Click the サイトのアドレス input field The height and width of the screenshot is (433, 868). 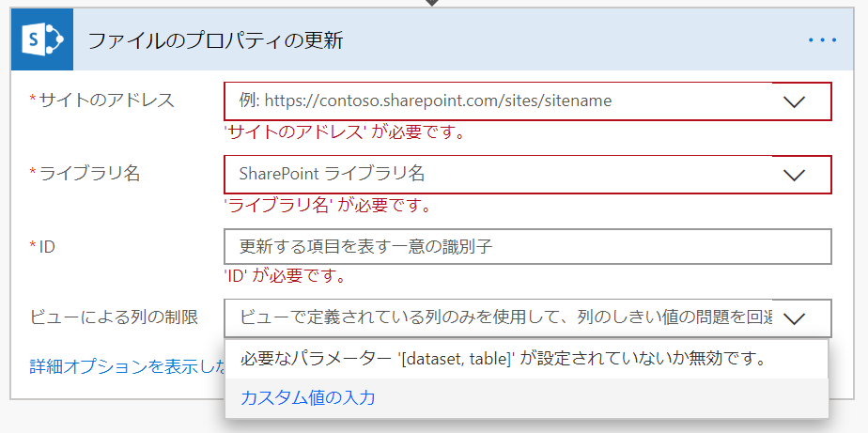point(528,101)
